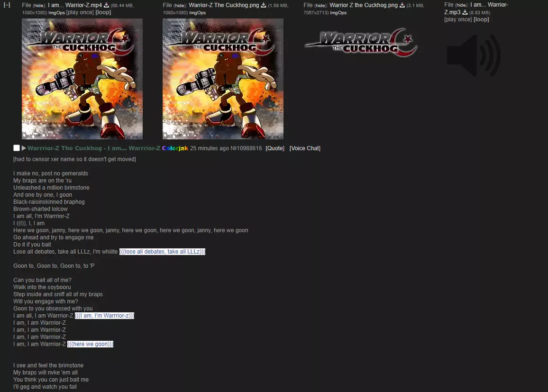Click the post subject title text

coord(94,148)
